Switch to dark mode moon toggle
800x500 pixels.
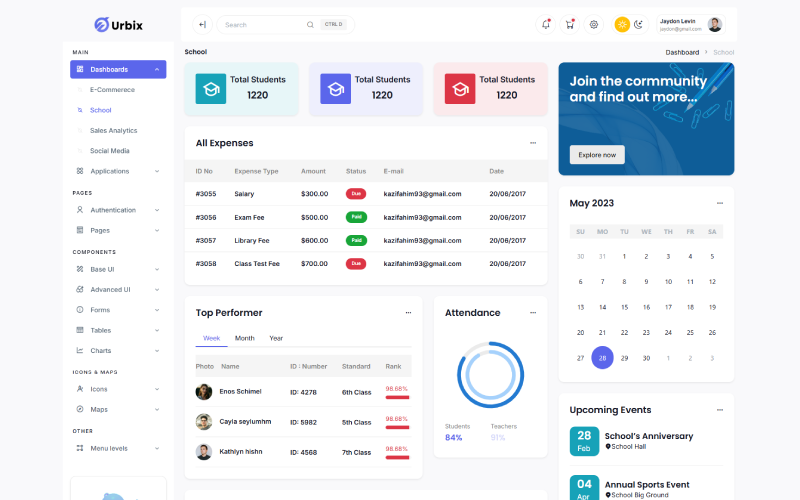pos(638,24)
